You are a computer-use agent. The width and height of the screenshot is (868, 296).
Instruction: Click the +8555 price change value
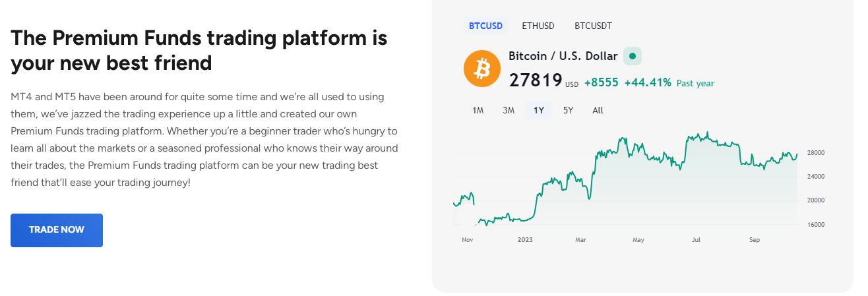coord(602,82)
